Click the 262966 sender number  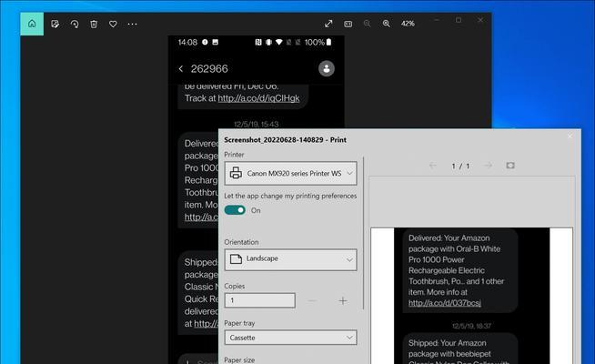[x=209, y=68]
